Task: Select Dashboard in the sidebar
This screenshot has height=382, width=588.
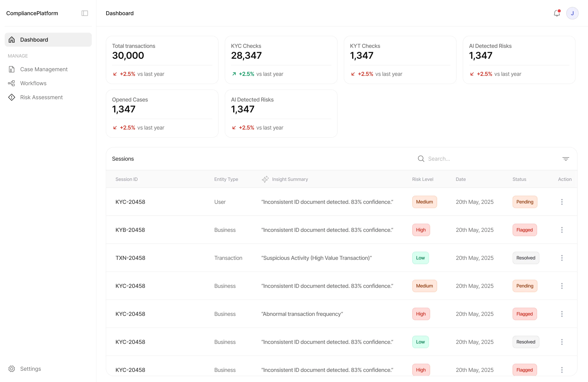Action: [34, 39]
